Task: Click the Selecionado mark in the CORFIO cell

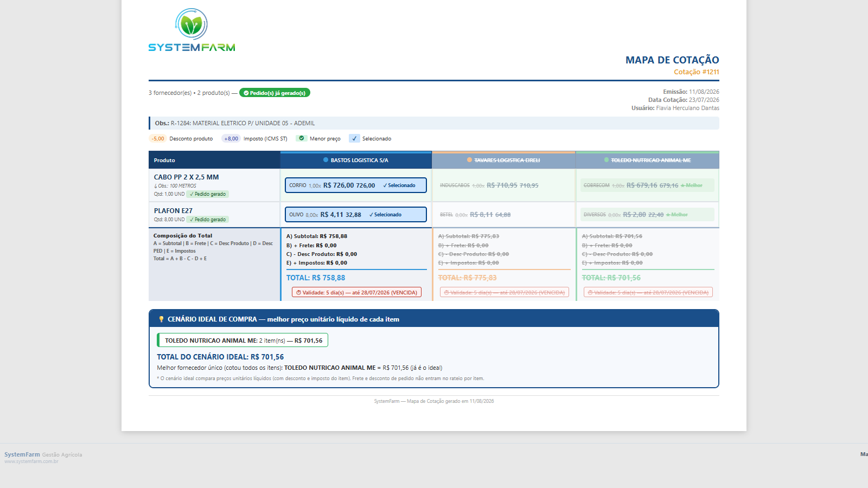Action: [x=399, y=185]
